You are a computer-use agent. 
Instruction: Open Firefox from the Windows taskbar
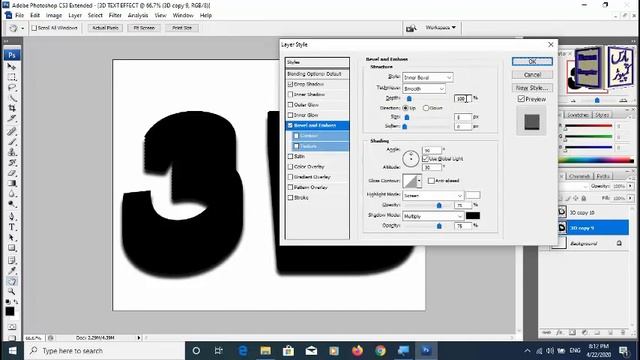pos(358,351)
